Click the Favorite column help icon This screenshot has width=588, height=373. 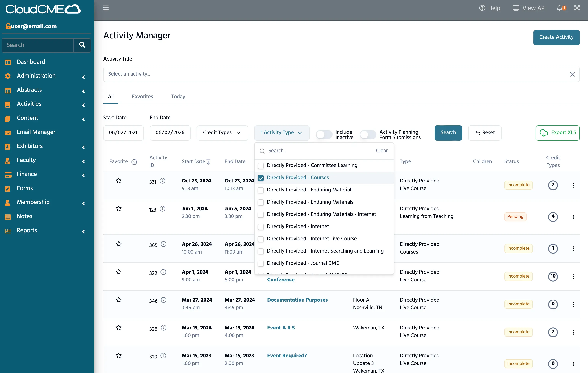[x=134, y=162]
